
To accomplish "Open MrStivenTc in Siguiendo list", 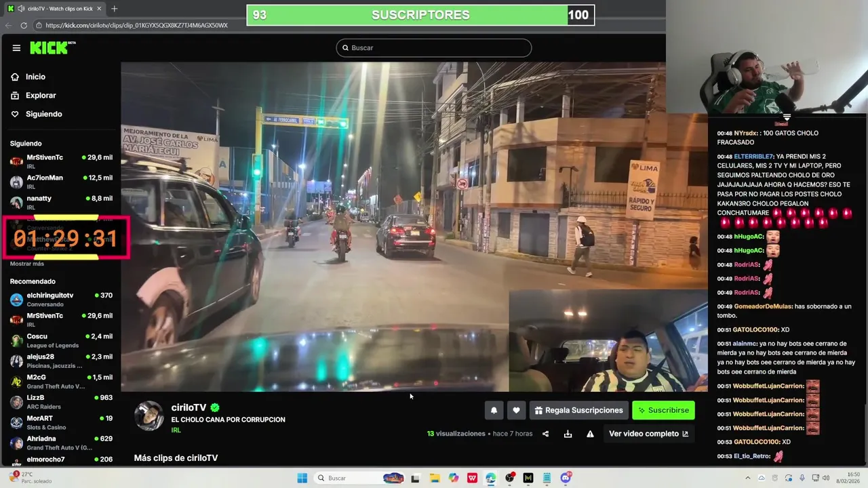I will 61,161.
